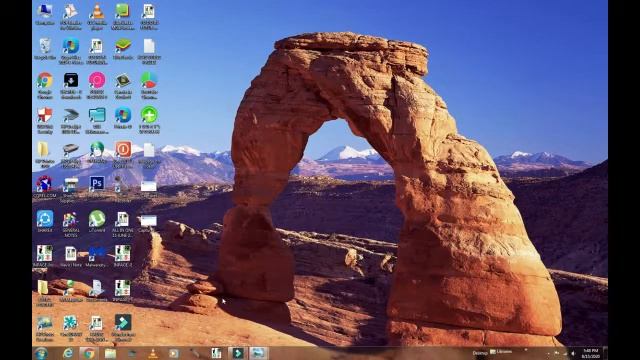This screenshot has width=640, height=360.
Task: Open the Filmora teal shortcut in bottom row
Action: coord(123,328)
